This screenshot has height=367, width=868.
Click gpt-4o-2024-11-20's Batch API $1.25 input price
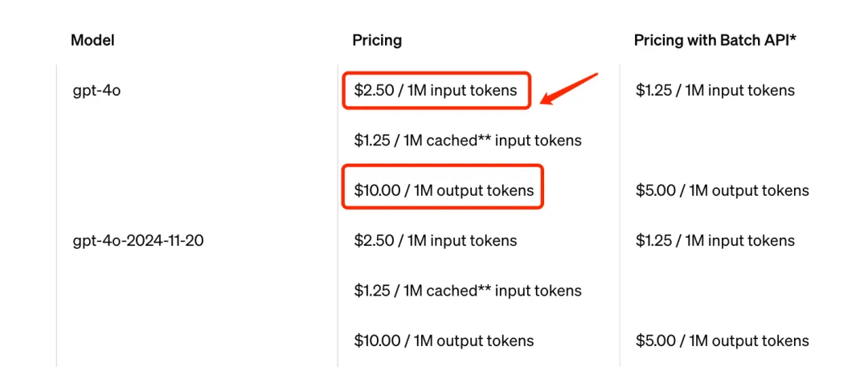point(715,240)
